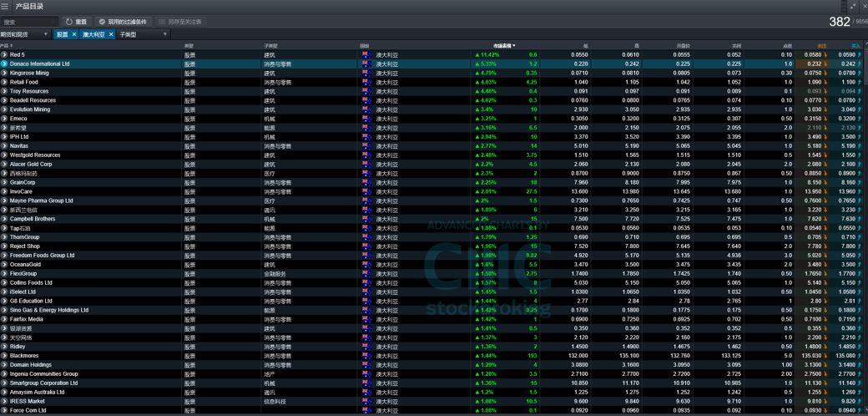This screenshot has width=868, height=416.
Task: Click the 点差 column header
Action: (x=787, y=45)
